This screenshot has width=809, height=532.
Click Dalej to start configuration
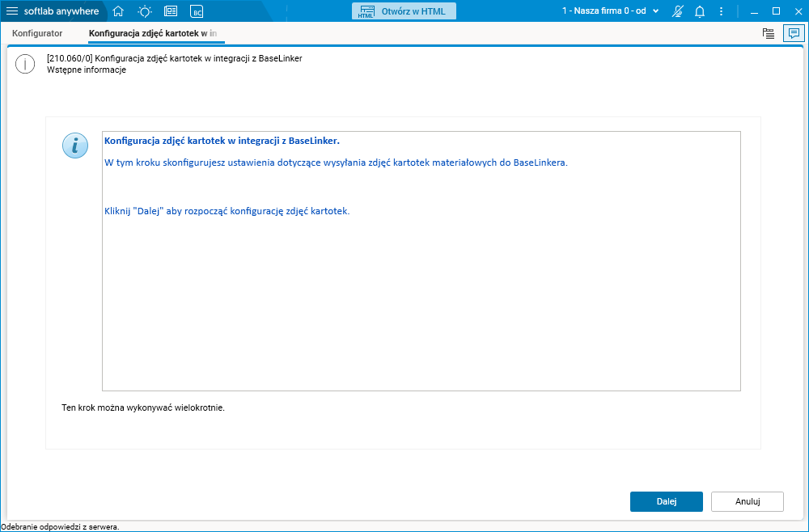(666, 501)
